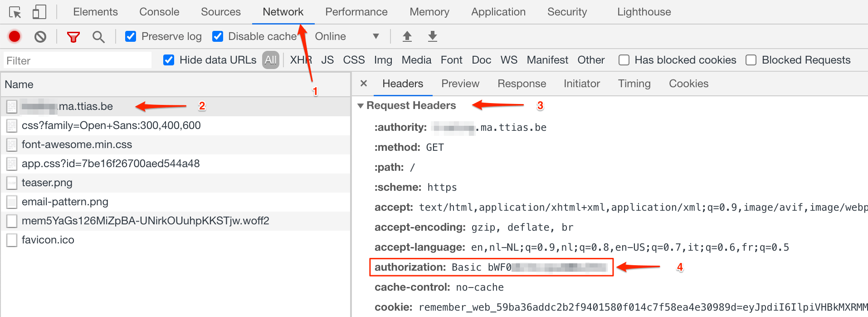The height and width of the screenshot is (317, 868).
Task: Filter requests by Doc
Action: pyautogui.click(x=481, y=60)
